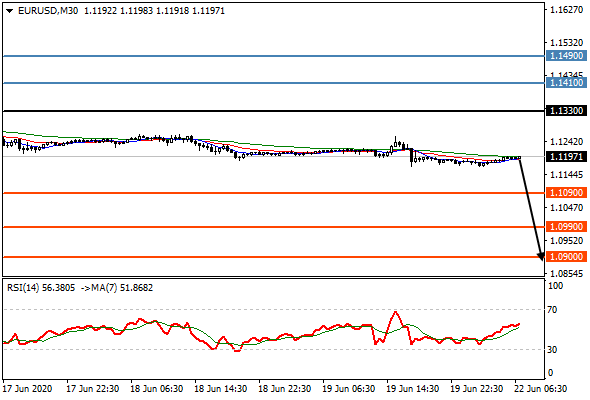Click the RSI 30 level marker

point(552,350)
